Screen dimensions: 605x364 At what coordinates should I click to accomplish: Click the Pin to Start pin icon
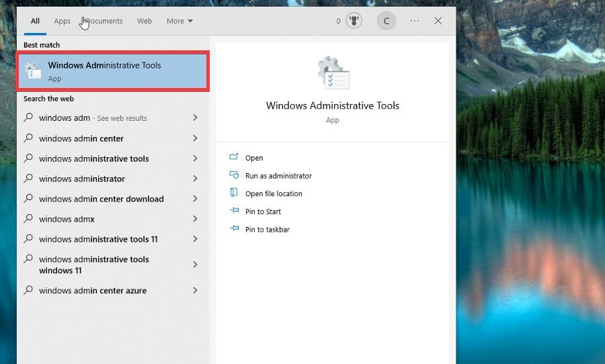tap(234, 210)
